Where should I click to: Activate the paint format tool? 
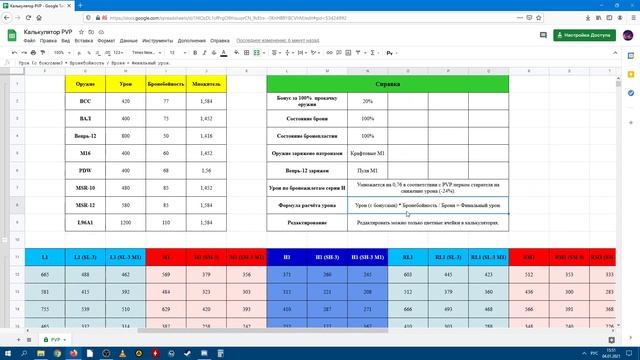tap(43, 53)
